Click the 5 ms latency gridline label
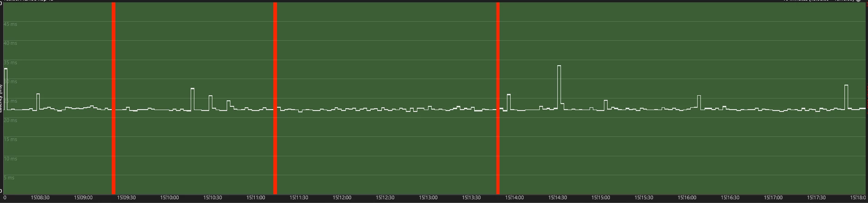The image size is (868, 203). [x=9, y=178]
